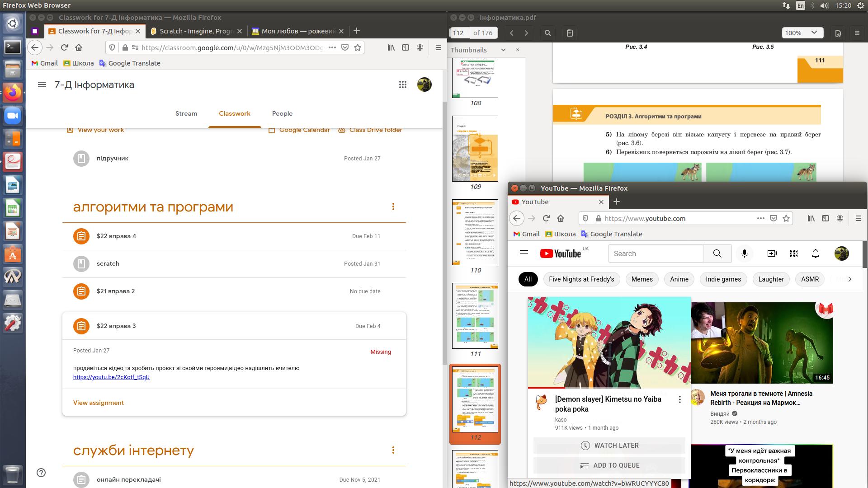Click the YouTube voice search microphone icon

(745, 253)
